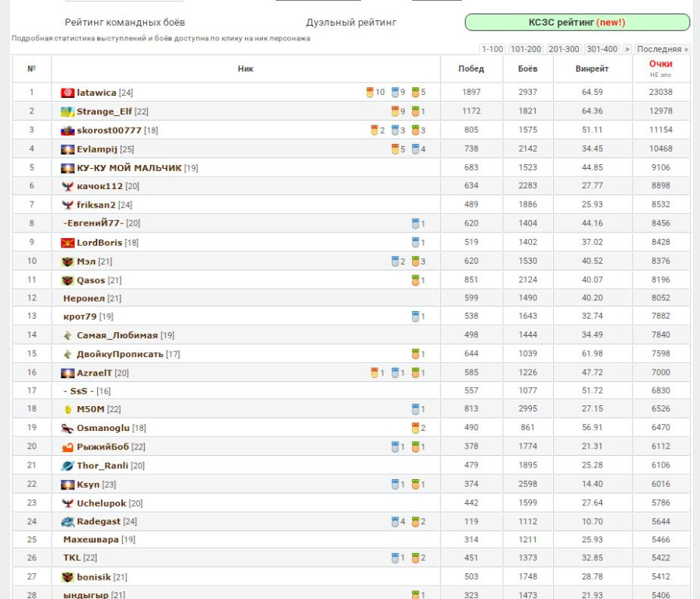The image size is (700, 599).
Task: Click the next page > arrow
Action: pyautogui.click(x=627, y=49)
